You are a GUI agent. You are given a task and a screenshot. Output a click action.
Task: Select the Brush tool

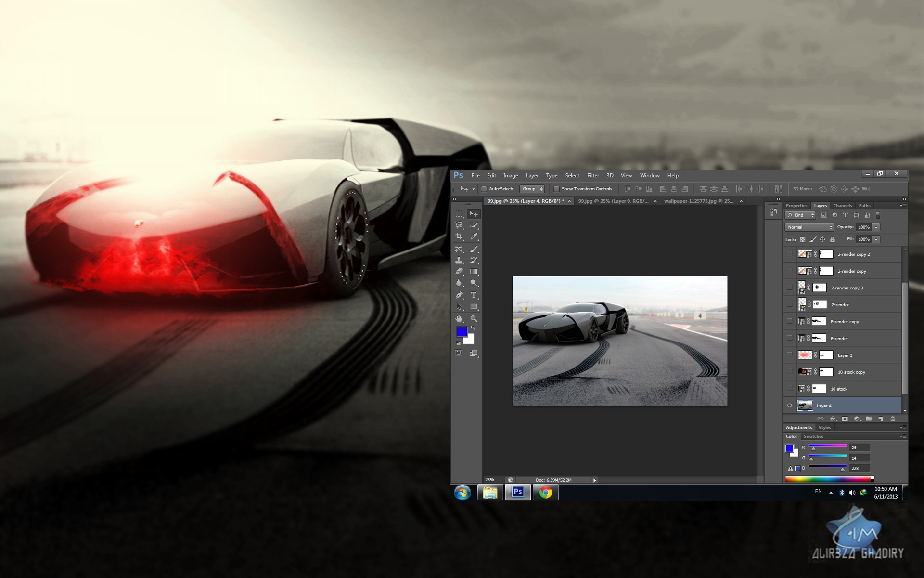pos(475,250)
